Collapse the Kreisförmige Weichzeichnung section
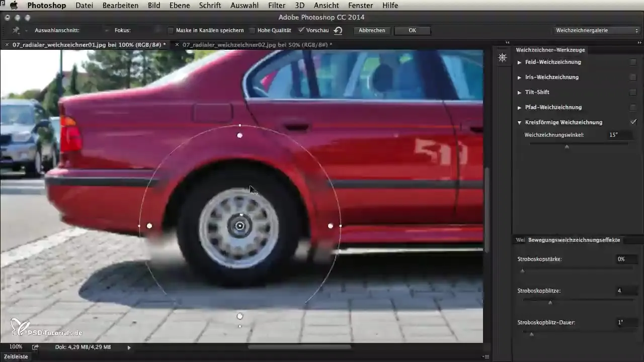This screenshot has width=644, height=362. point(520,122)
